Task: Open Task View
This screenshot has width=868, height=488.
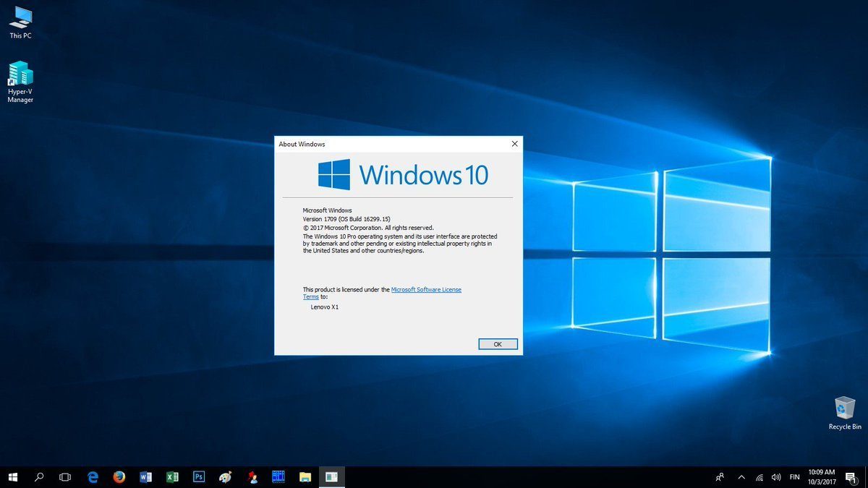Action: 64,477
